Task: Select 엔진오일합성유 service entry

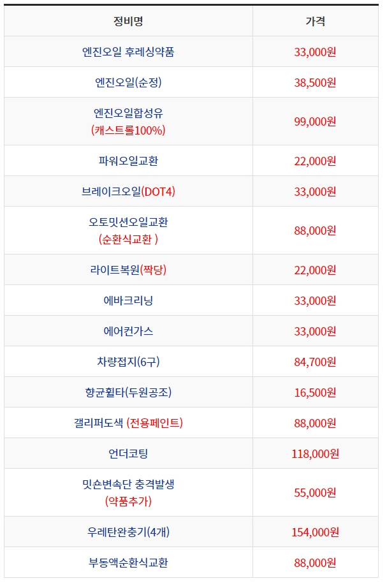Action: tap(128, 114)
